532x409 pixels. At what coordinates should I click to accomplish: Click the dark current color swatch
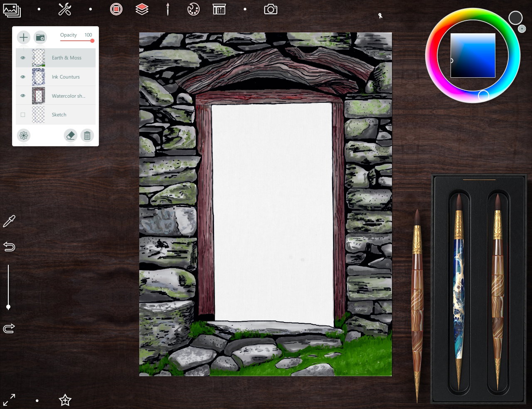point(515,18)
